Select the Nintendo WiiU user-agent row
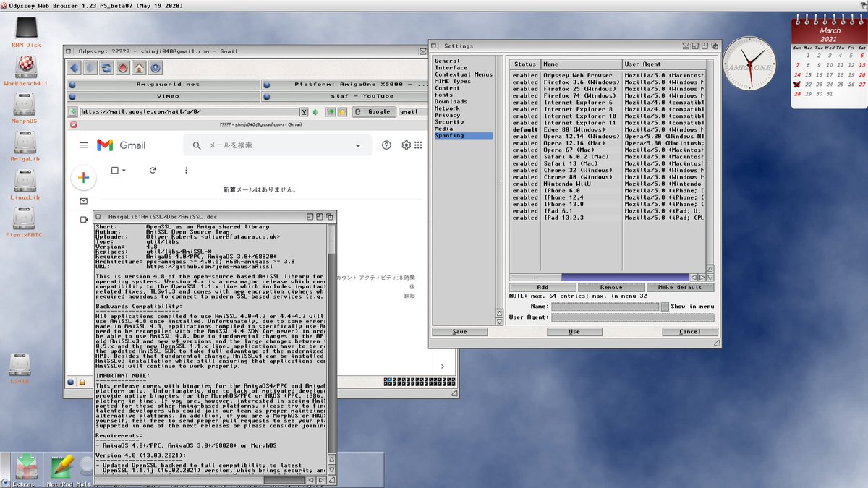The height and width of the screenshot is (488, 868). point(607,184)
